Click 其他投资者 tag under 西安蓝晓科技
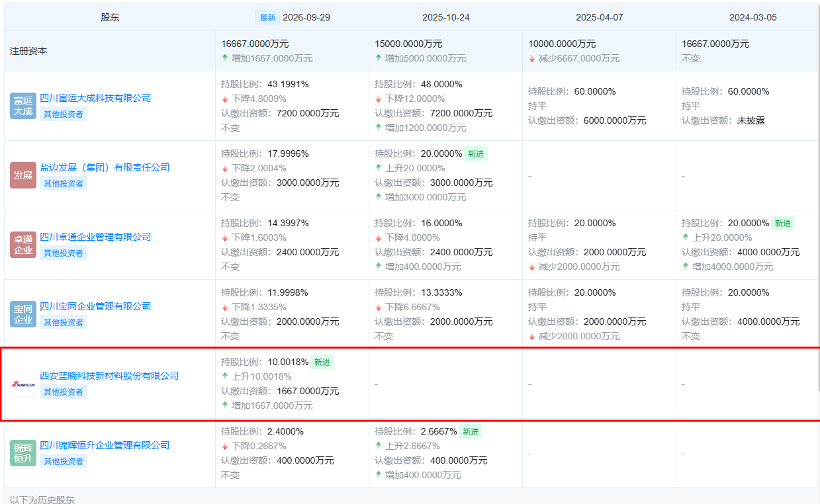820x504 pixels. tap(64, 392)
